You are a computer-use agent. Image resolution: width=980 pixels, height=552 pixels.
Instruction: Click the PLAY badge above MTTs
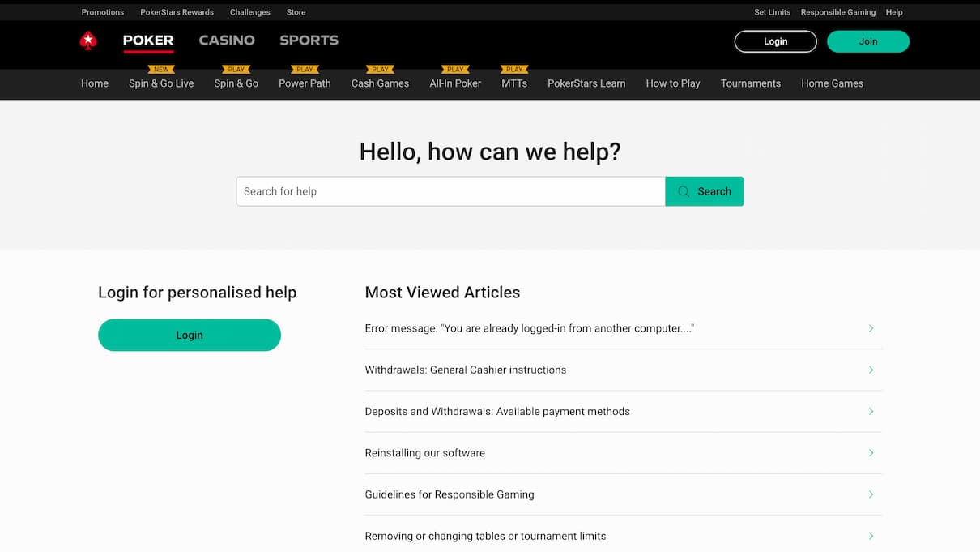pyautogui.click(x=513, y=70)
